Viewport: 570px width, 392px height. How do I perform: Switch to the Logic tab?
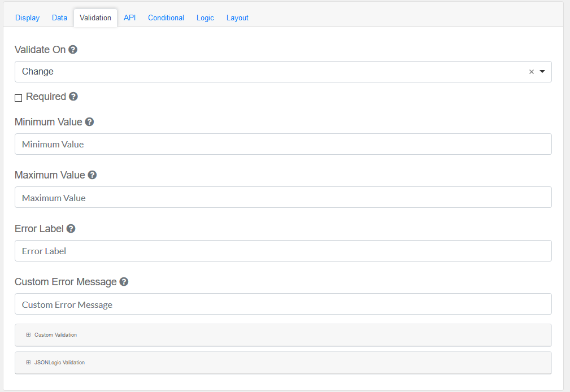[x=205, y=18]
